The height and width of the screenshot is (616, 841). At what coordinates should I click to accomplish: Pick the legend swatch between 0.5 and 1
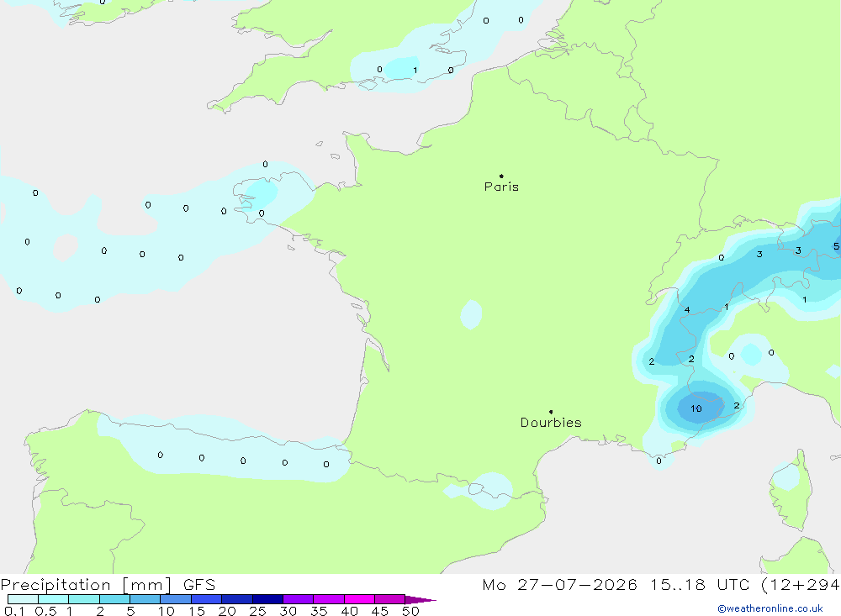point(54,599)
